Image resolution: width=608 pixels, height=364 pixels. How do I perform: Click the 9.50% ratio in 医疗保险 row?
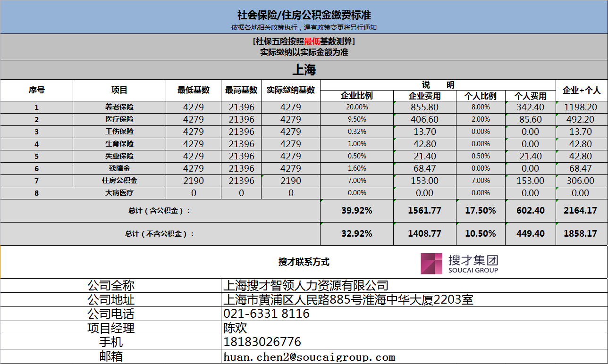point(357,119)
